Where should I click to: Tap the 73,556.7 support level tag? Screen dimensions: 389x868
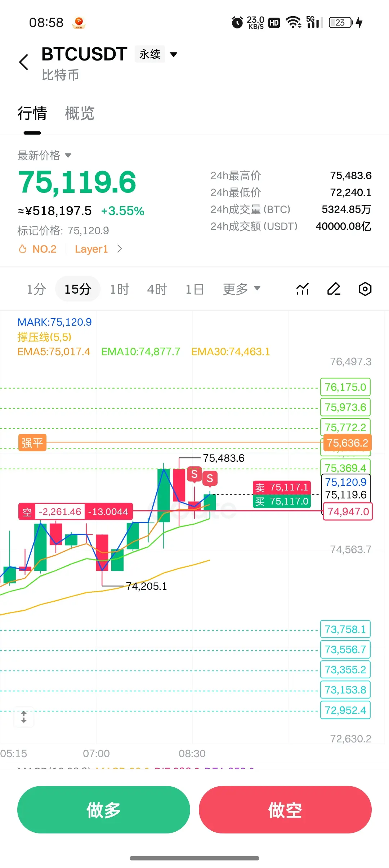click(x=345, y=650)
